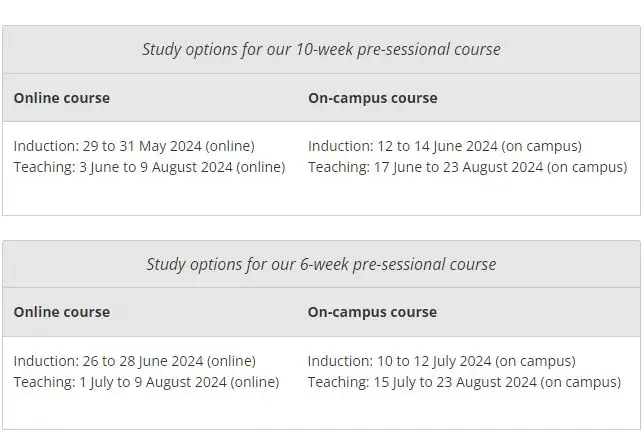Click '(online)' after 26 to 28 June 2024
Viewport: 643px width, 432px height.
click(x=231, y=361)
